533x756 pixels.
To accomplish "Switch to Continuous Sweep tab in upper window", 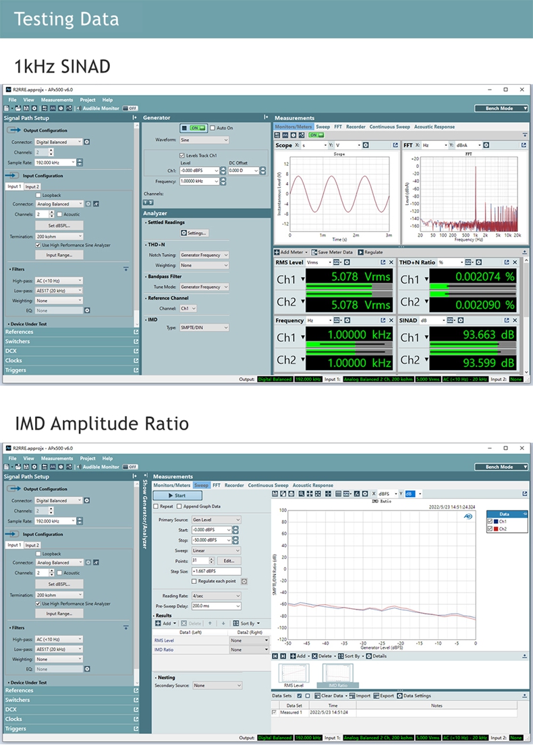I will point(389,127).
